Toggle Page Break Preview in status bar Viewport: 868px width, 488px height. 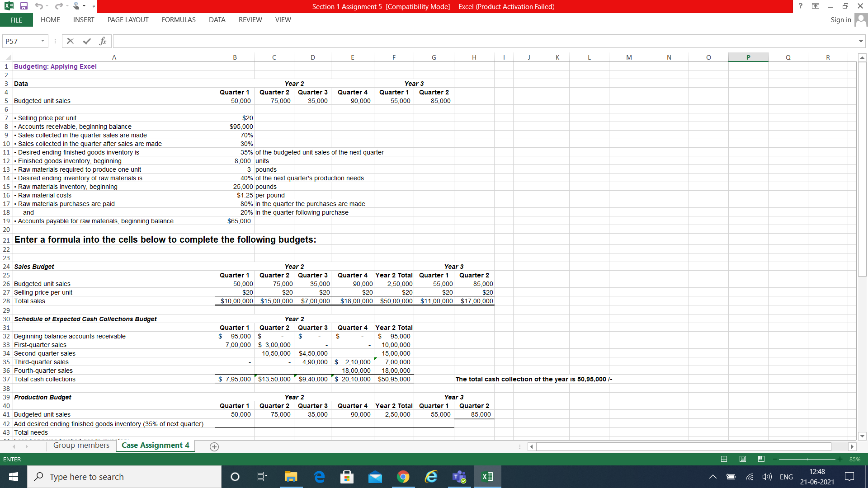point(761,459)
